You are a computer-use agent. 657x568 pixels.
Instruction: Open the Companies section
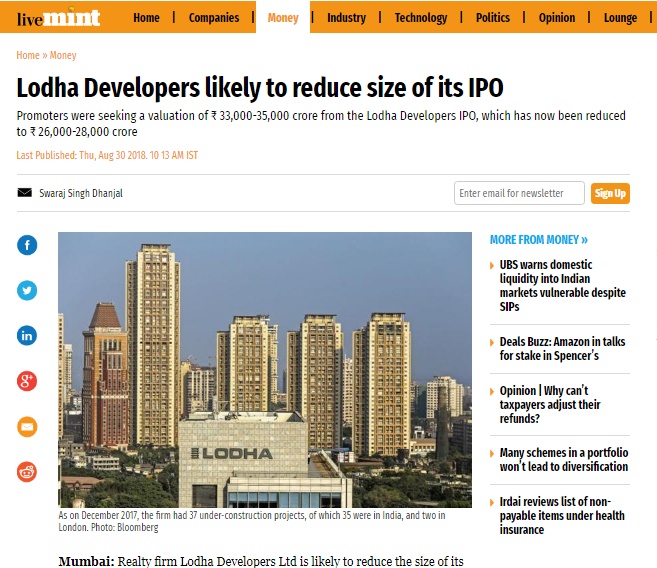[214, 18]
